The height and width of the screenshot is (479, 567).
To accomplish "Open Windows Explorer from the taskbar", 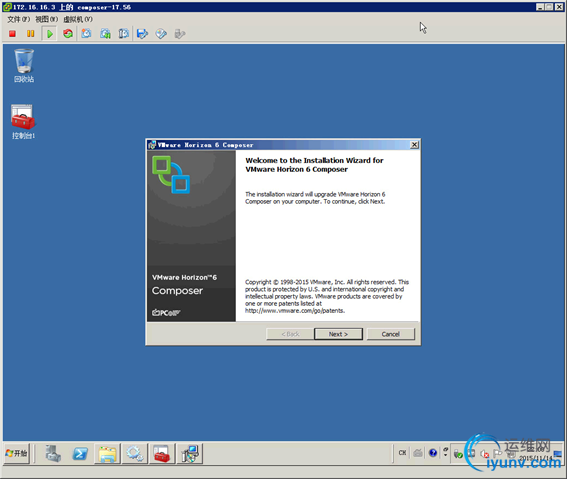I will click(x=107, y=453).
